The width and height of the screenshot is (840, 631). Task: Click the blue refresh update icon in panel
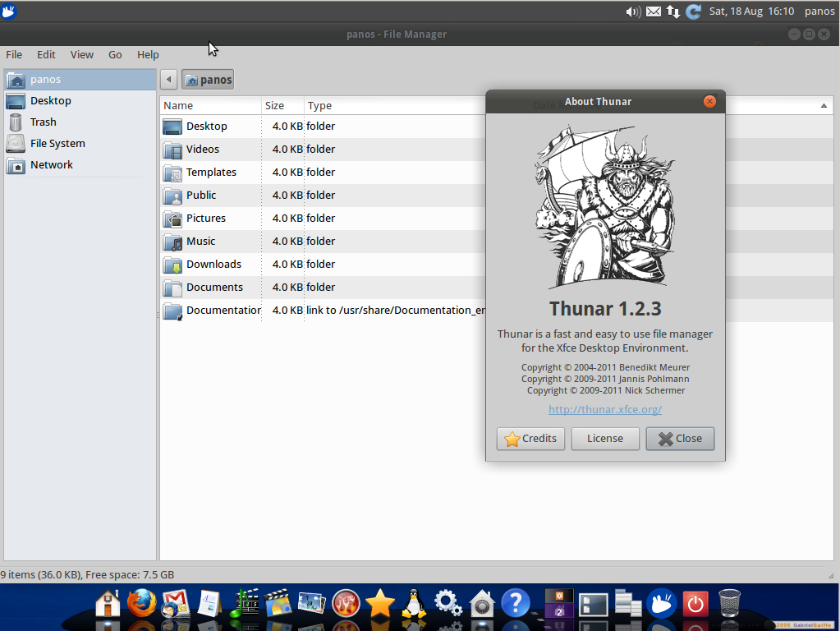(x=694, y=12)
